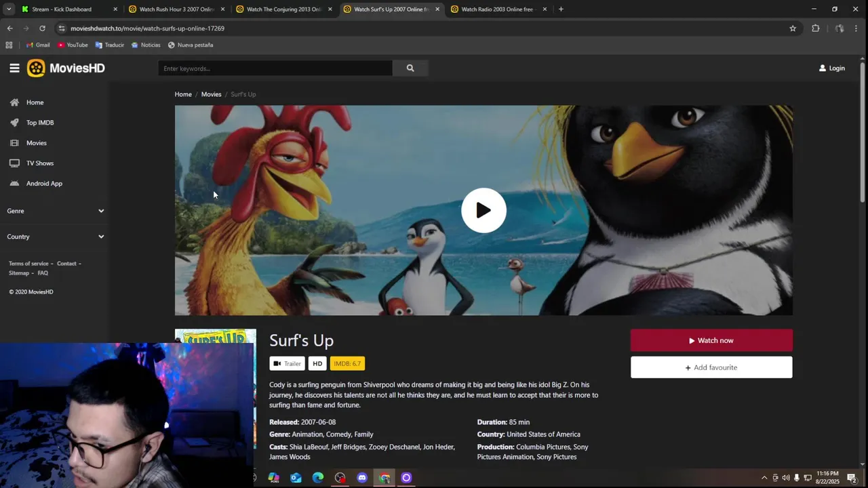The image size is (868, 488).
Task: Open the Columbia Pictures production link
Action: point(543,447)
